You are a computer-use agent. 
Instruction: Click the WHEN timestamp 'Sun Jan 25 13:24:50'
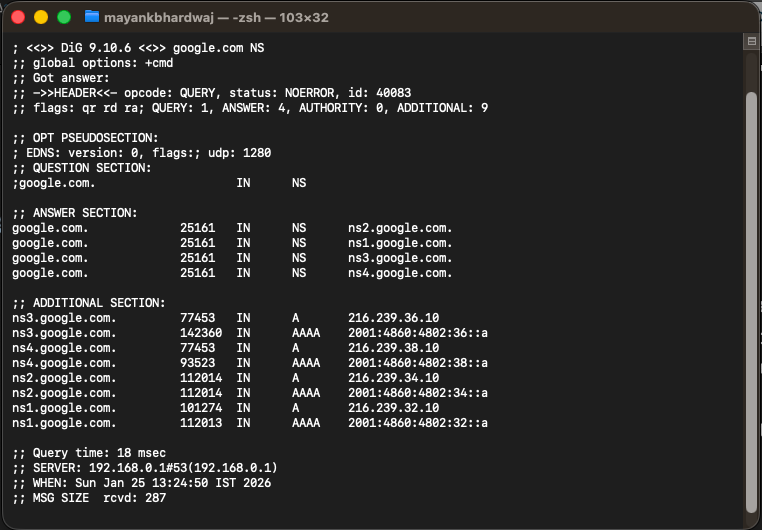point(141,483)
